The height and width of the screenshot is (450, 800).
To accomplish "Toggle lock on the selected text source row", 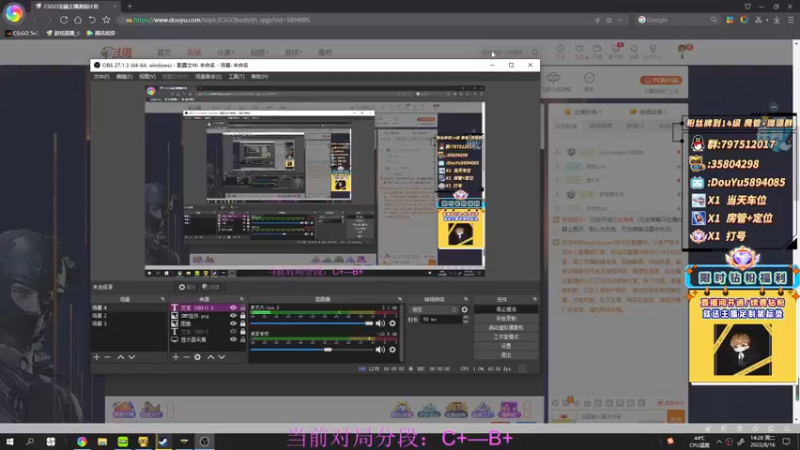I will tap(243, 308).
